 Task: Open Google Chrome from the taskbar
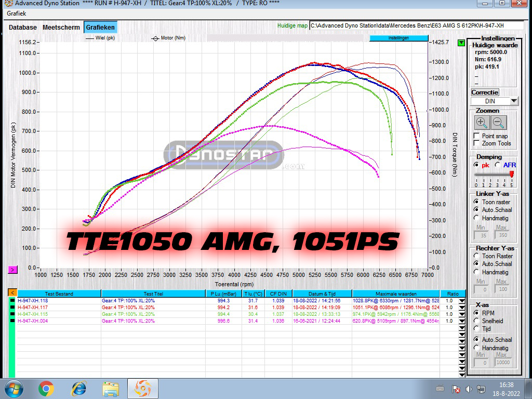[x=46, y=388]
